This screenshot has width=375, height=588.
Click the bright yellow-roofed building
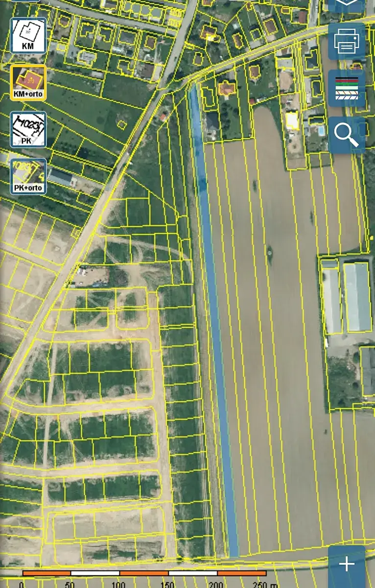click(x=292, y=120)
